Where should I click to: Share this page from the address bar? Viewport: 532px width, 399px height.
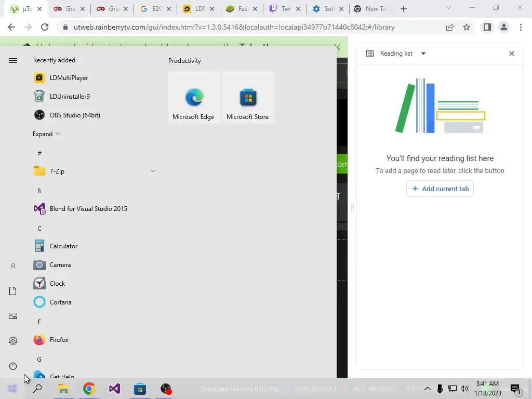click(x=450, y=27)
